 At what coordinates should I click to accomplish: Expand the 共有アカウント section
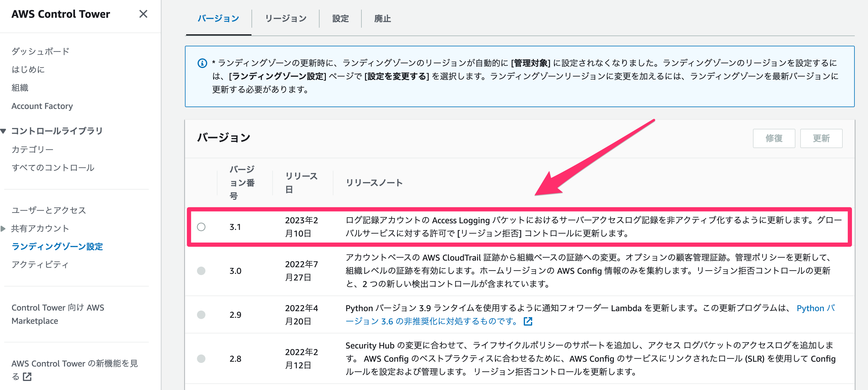pyautogui.click(x=3, y=229)
